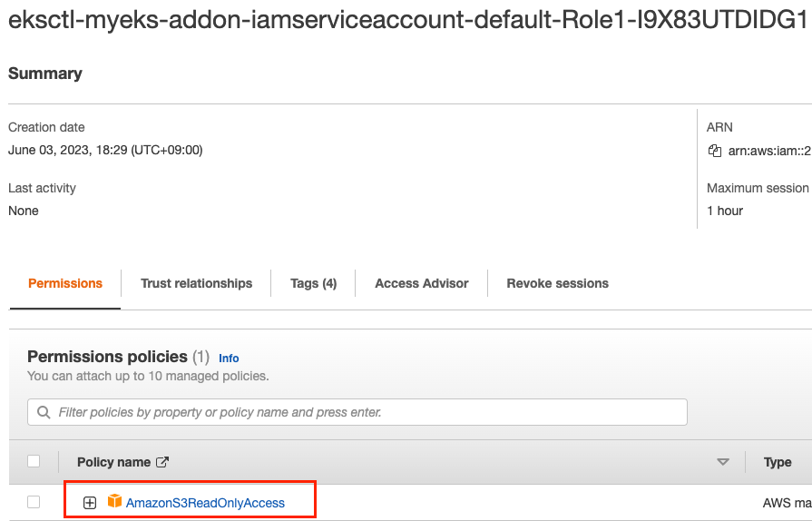Click the ARN value starting arn:aws:iam
Viewport: 812px width, 521px height.
tap(769, 151)
